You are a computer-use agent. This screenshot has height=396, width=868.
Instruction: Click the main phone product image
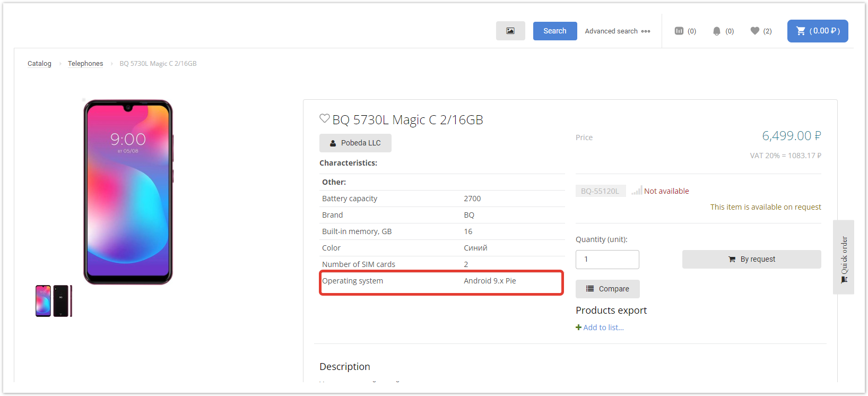128,192
